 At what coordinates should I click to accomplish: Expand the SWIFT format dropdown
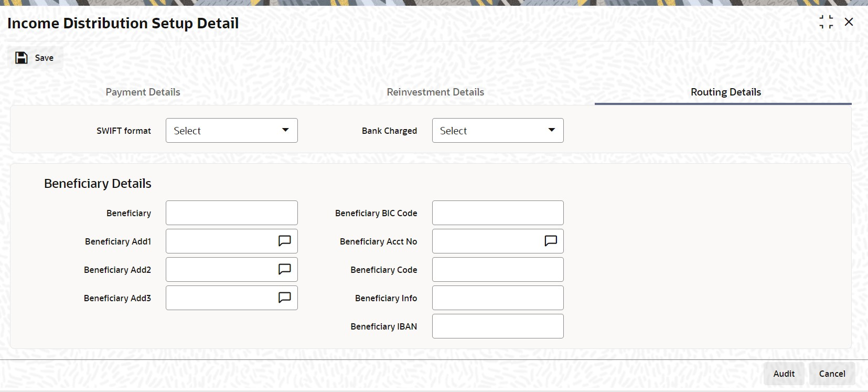click(x=232, y=131)
